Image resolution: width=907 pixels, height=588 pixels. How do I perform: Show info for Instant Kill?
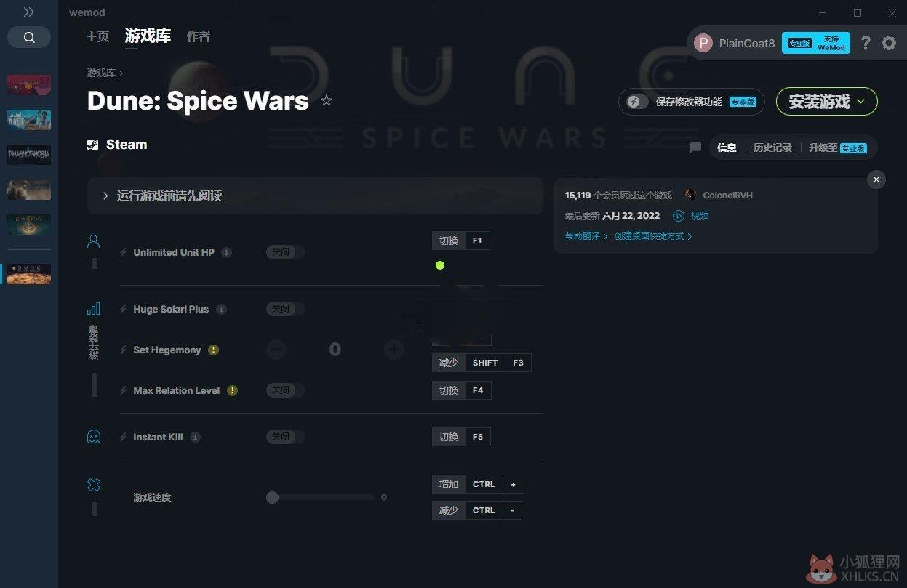tap(196, 437)
